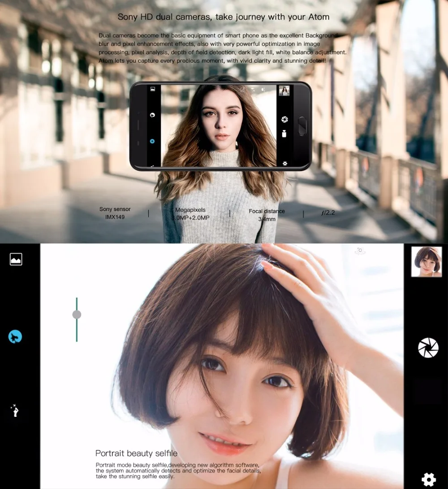This screenshot has width=448, height=489.
Task: Open the settings gear on the phone screen
Action: point(284,163)
